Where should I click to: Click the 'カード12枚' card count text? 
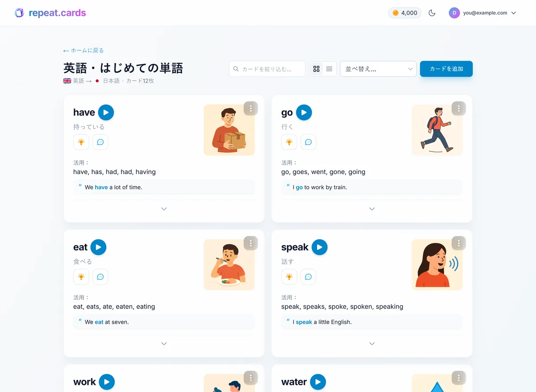point(140,81)
